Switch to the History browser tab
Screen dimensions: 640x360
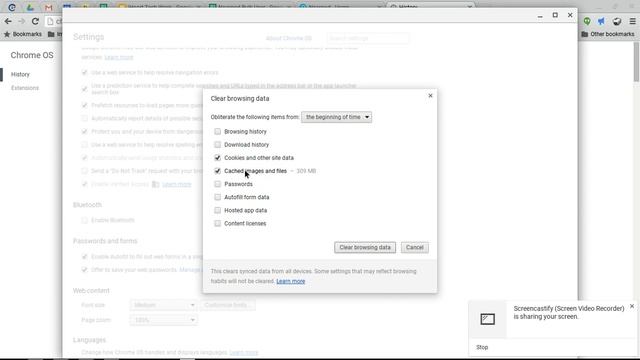point(431,7)
